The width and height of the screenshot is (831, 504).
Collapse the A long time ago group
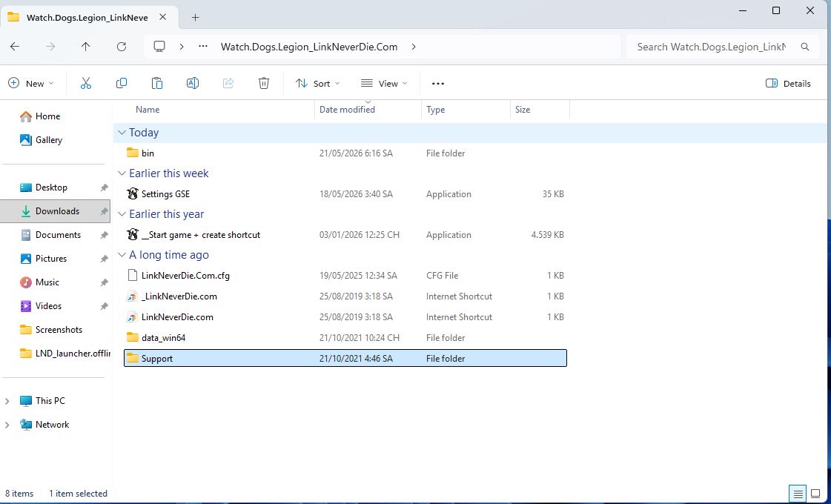[x=122, y=255]
